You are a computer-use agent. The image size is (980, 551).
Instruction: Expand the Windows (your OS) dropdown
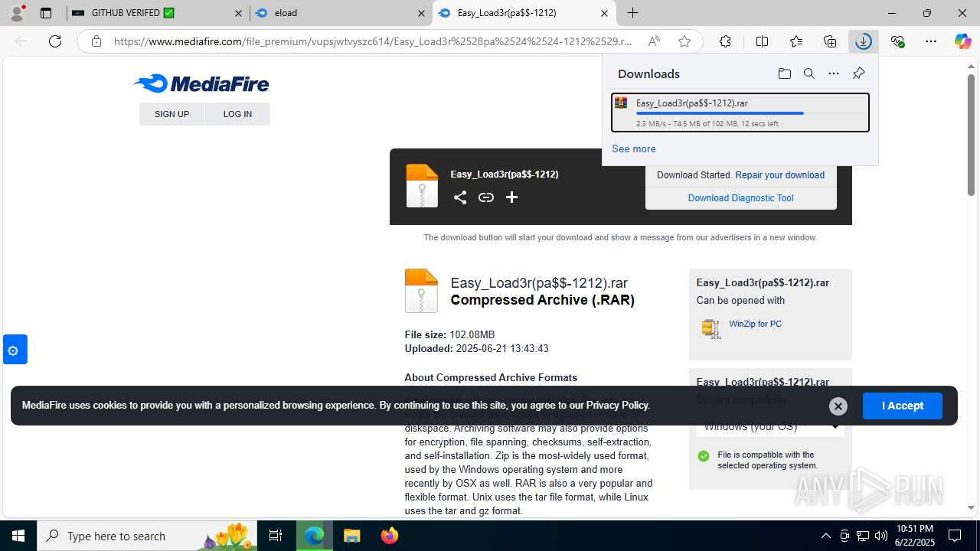click(x=770, y=426)
